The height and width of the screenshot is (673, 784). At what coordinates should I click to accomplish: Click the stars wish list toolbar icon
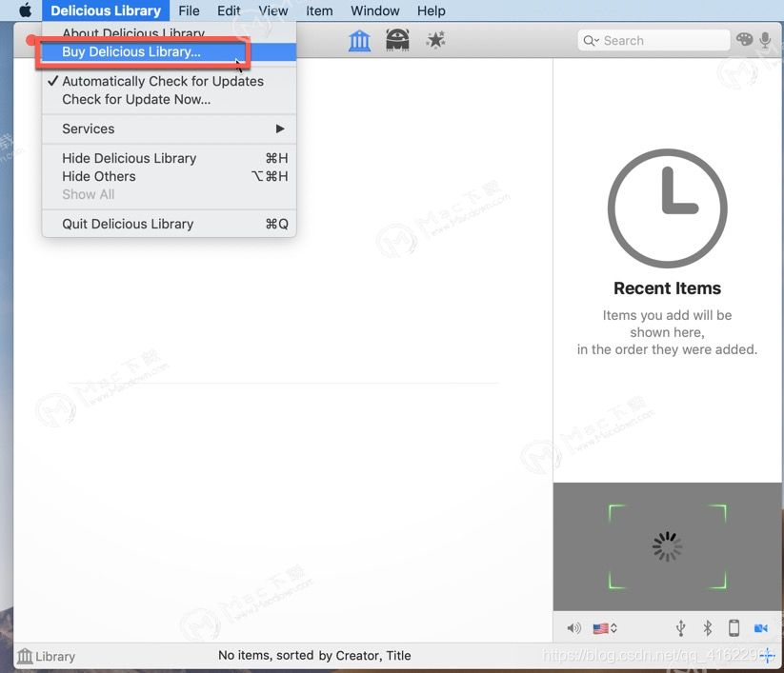point(435,40)
